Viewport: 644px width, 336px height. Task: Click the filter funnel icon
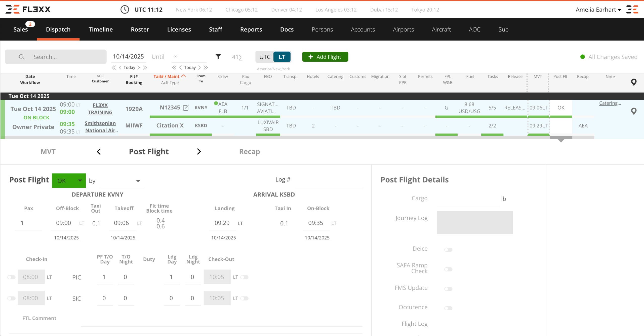(218, 57)
